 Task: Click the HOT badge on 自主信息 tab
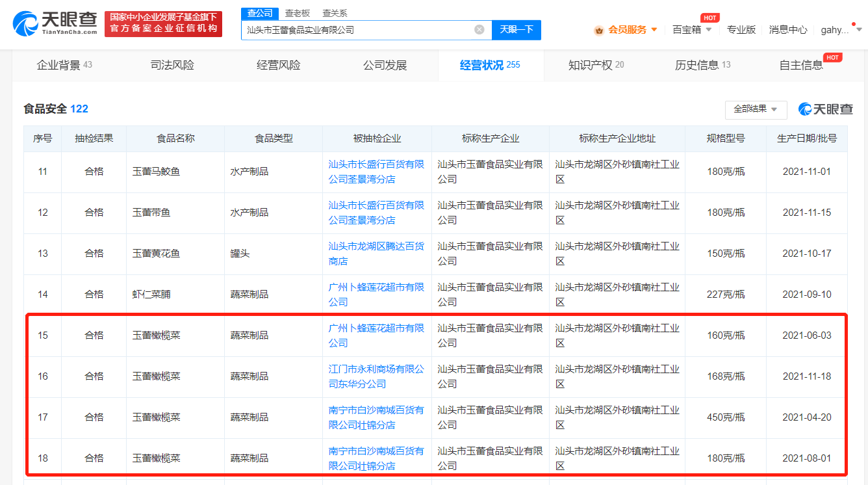pyautogui.click(x=832, y=58)
